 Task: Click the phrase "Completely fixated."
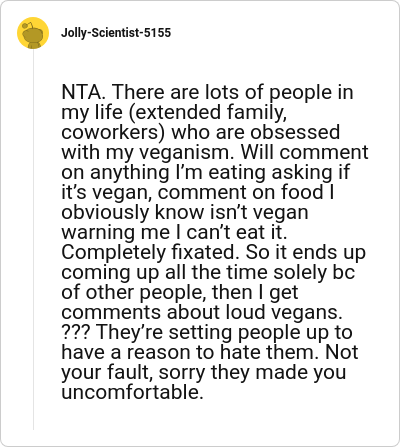[x=151, y=253]
